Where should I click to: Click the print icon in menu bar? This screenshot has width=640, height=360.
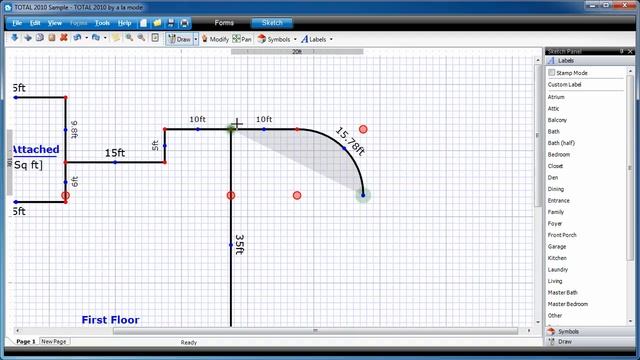tap(184, 23)
